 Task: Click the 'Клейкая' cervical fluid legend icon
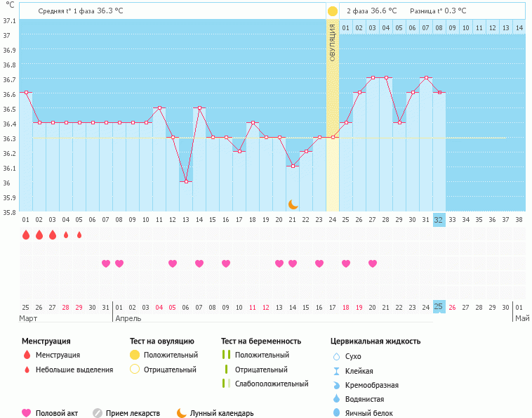[x=336, y=371]
